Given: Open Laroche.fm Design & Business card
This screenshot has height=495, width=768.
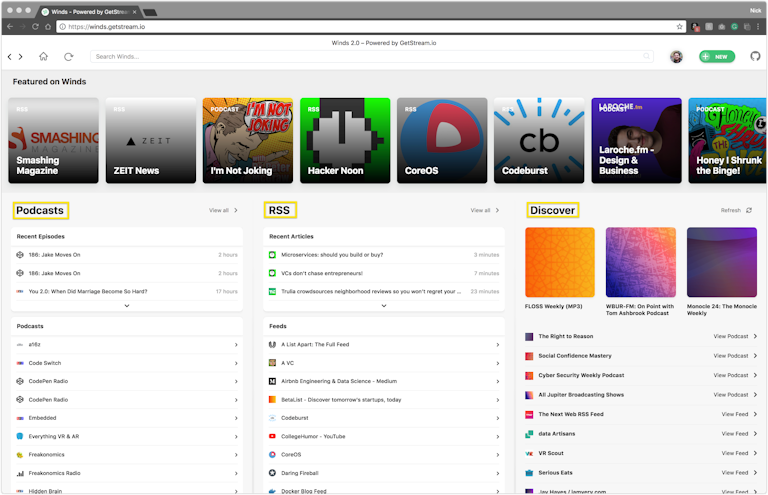Looking at the screenshot, I should tap(636, 141).
